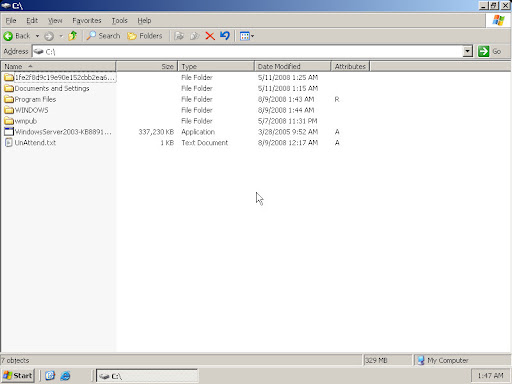The image size is (512, 384).
Task: Click the Windows flag logo icon
Action: click(x=498, y=21)
